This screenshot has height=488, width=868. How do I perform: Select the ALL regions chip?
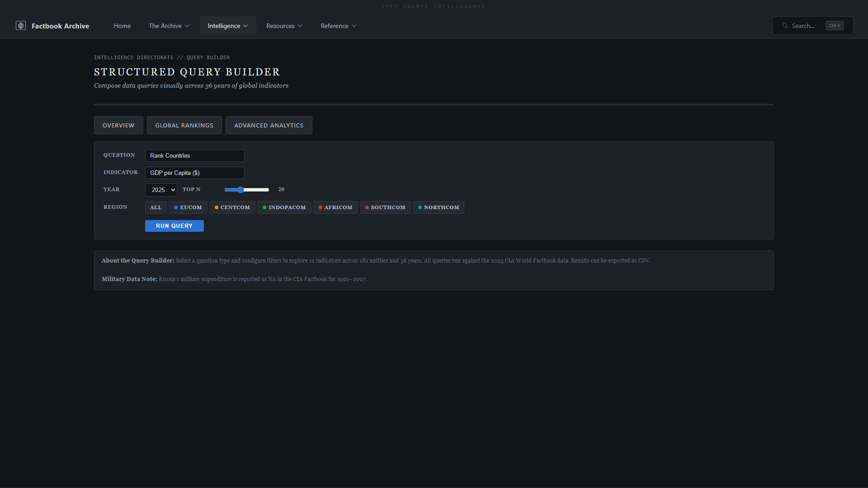156,207
